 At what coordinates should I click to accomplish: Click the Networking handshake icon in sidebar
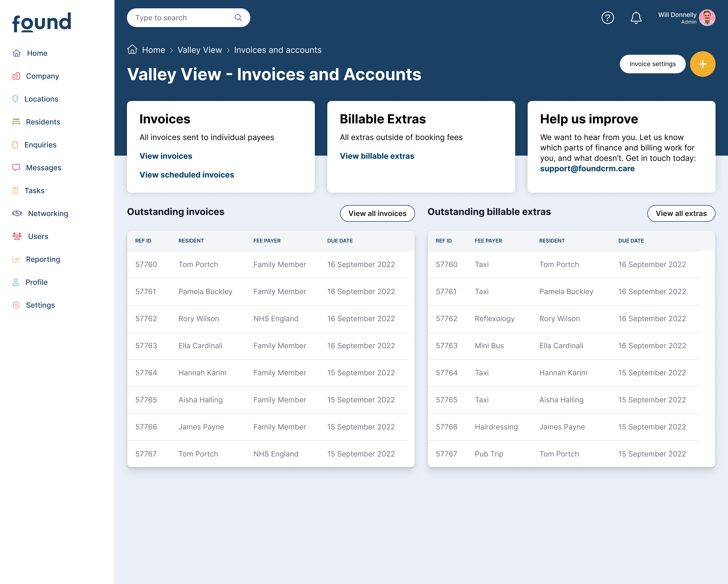pos(17,213)
